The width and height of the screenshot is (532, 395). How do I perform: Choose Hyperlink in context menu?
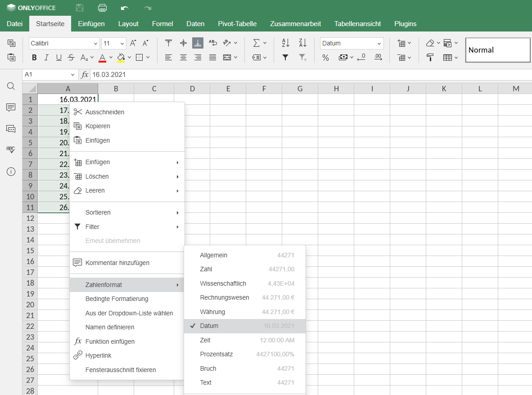[127, 356]
